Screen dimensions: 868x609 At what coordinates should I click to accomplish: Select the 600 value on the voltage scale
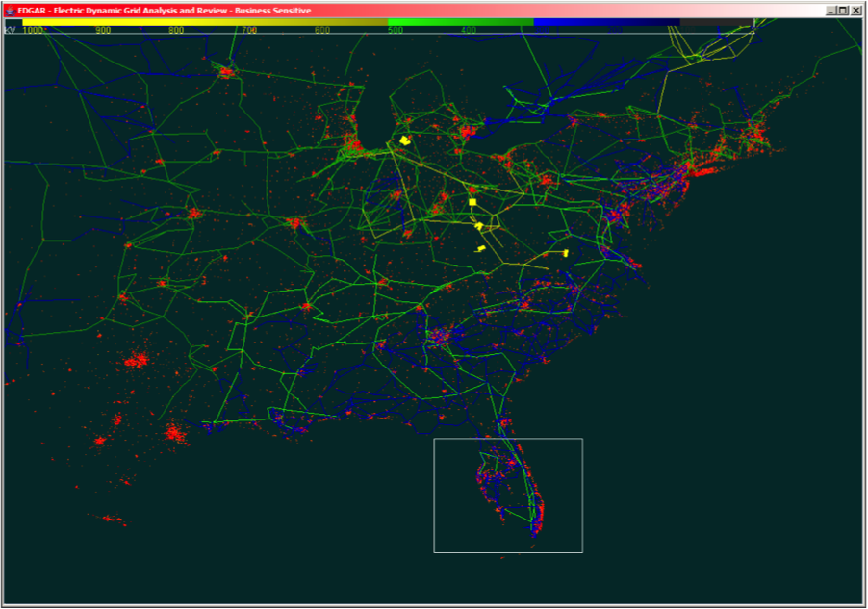(x=322, y=31)
